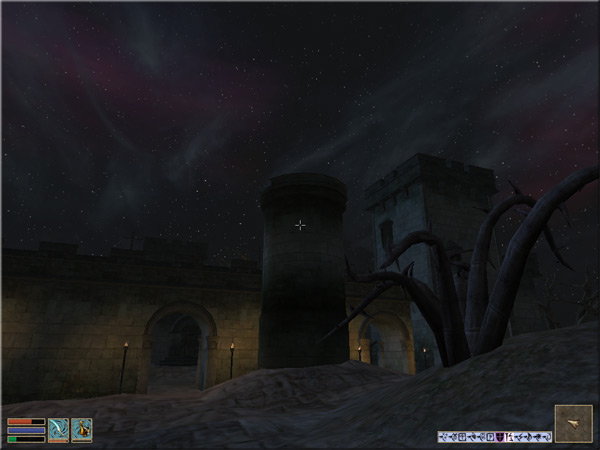This screenshot has width=600, height=450.
Task: Click the charge bar under the magic icon
Action: [x=82, y=441]
